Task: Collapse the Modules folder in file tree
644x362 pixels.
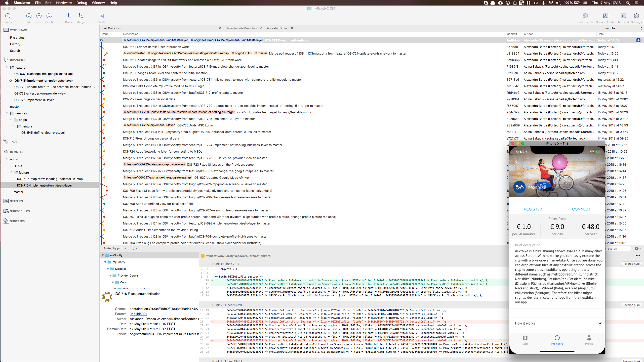Action: click(108, 269)
